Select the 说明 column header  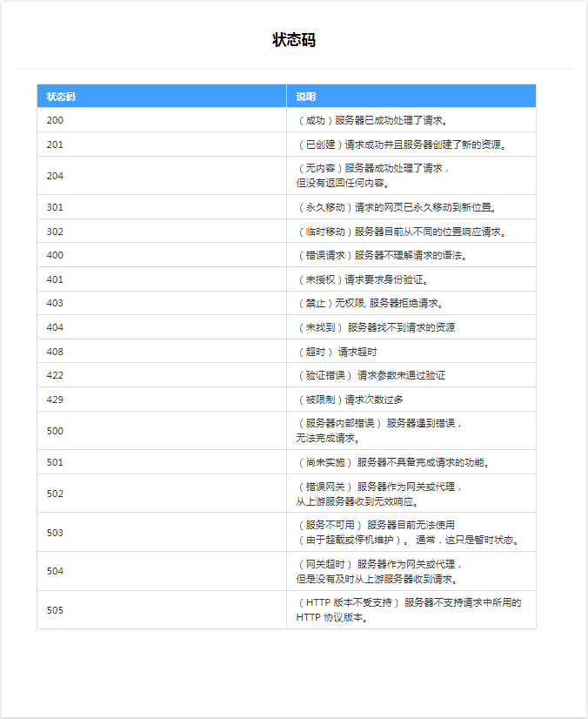click(x=411, y=97)
